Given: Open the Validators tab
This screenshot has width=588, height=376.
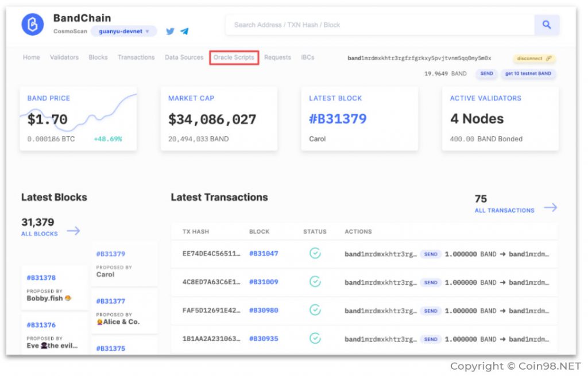Looking at the screenshot, I should point(64,57).
